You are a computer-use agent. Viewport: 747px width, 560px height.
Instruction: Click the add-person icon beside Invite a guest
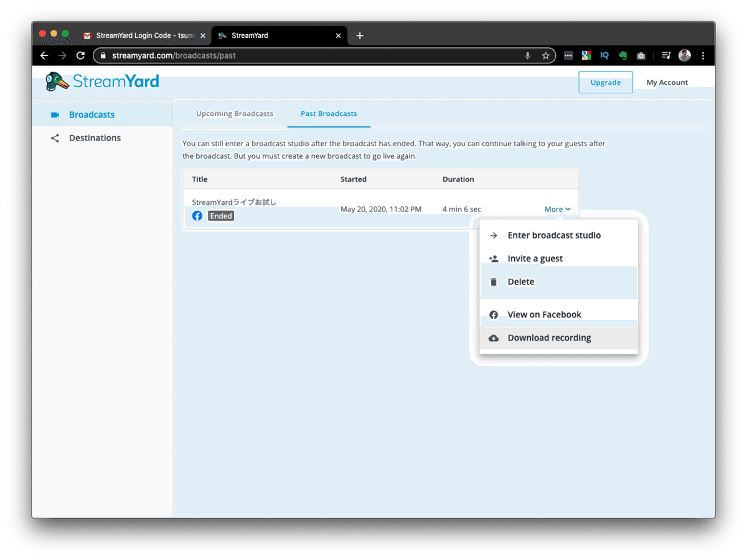pyautogui.click(x=494, y=259)
